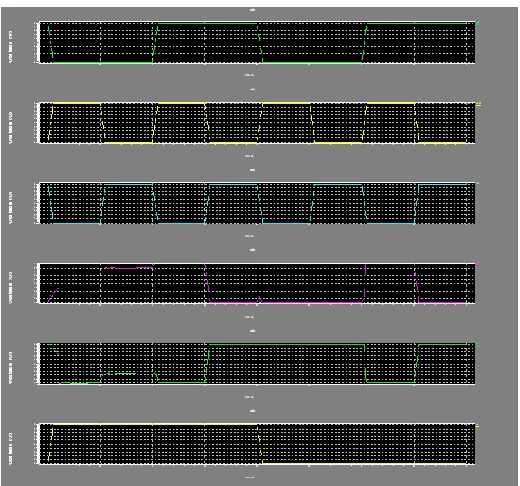Click the time axis label under the magenta plot
520x486 pixels.
click(x=249, y=317)
